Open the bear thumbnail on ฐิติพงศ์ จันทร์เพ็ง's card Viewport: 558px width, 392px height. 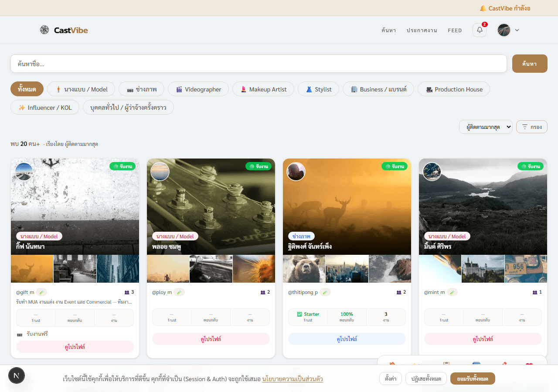tap(304, 269)
